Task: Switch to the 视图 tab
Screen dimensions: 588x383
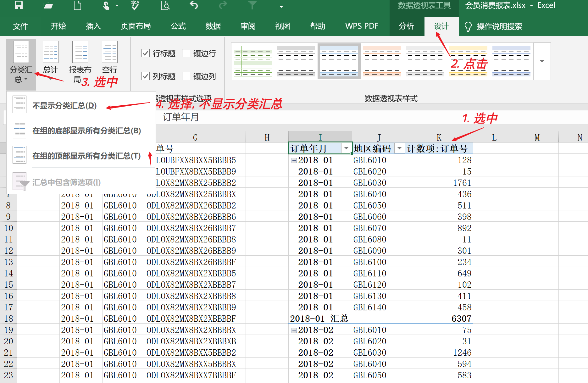Action: pyautogui.click(x=283, y=26)
